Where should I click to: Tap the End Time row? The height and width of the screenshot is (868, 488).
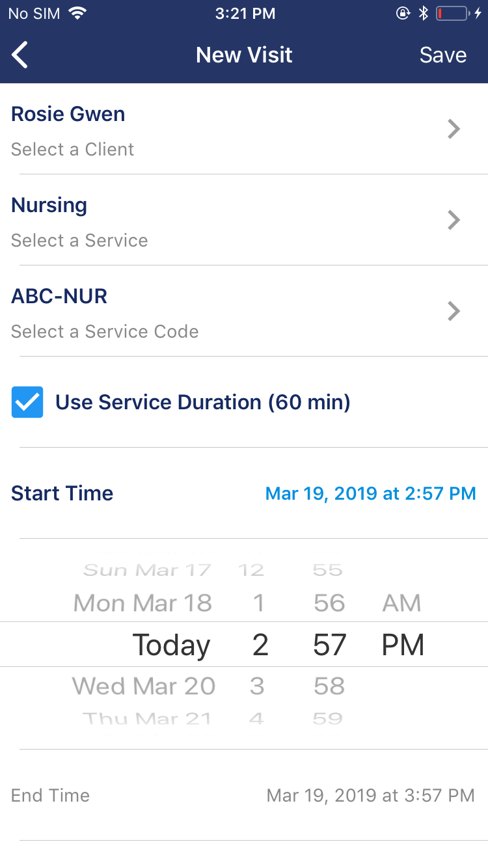point(243,795)
